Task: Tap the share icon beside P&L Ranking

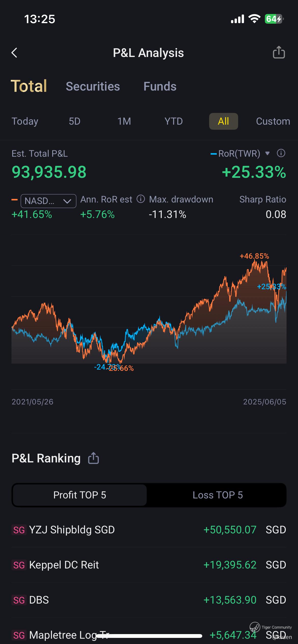Action: [x=93, y=458]
